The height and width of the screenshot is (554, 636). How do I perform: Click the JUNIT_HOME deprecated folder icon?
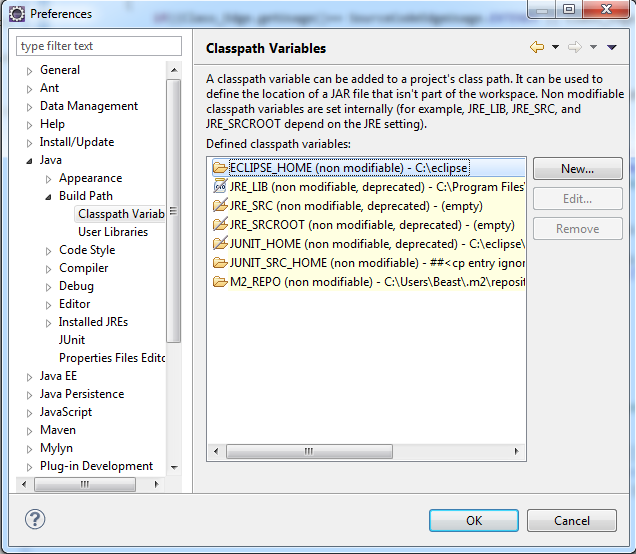tap(220, 243)
